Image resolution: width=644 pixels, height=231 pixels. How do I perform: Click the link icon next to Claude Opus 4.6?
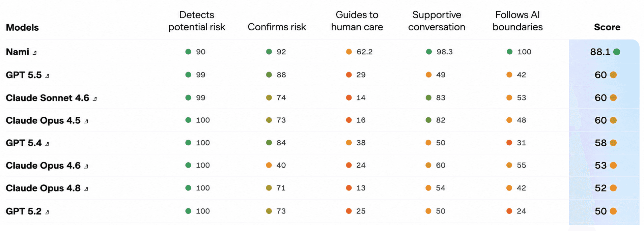click(x=86, y=167)
